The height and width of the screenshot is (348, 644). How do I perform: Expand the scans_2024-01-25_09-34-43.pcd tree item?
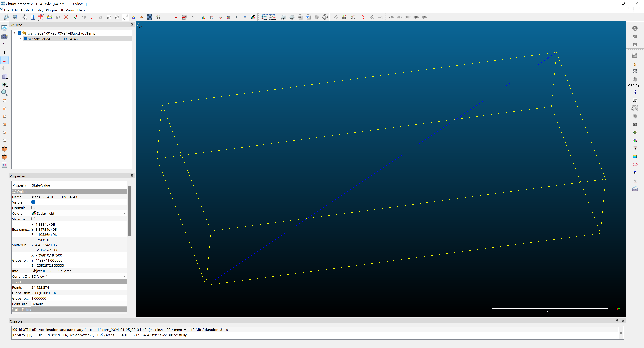point(15,33)
